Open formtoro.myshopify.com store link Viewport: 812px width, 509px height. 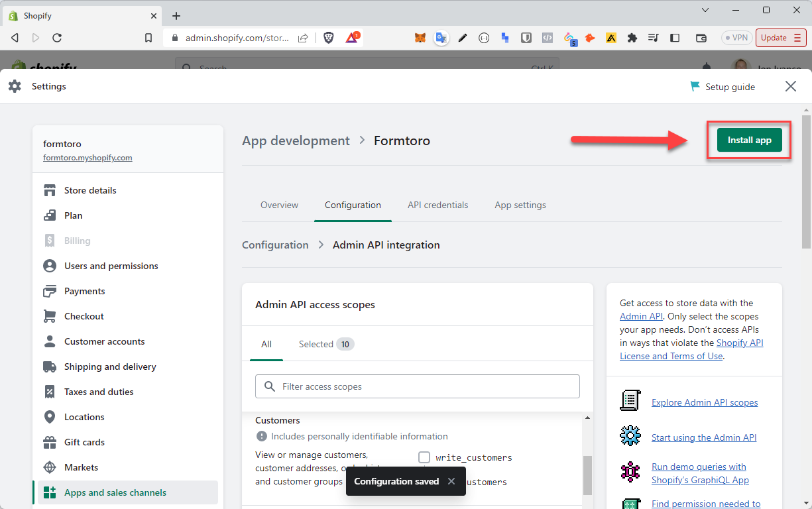[87, 158]
